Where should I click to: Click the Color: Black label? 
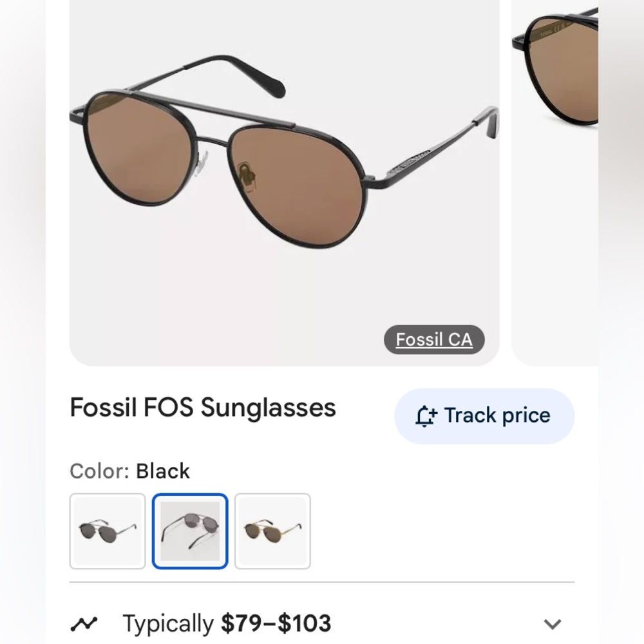129,471
